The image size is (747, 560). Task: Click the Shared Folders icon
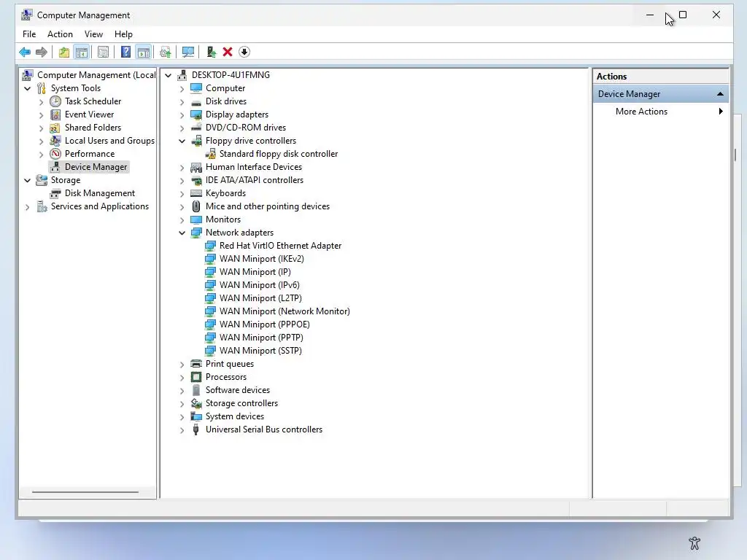point(55,128)
